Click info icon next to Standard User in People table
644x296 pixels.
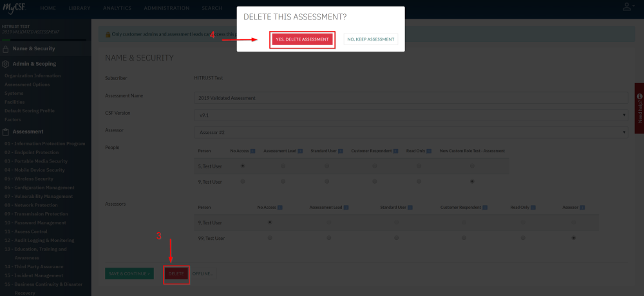pyautogui.click(x=341, y=152)
